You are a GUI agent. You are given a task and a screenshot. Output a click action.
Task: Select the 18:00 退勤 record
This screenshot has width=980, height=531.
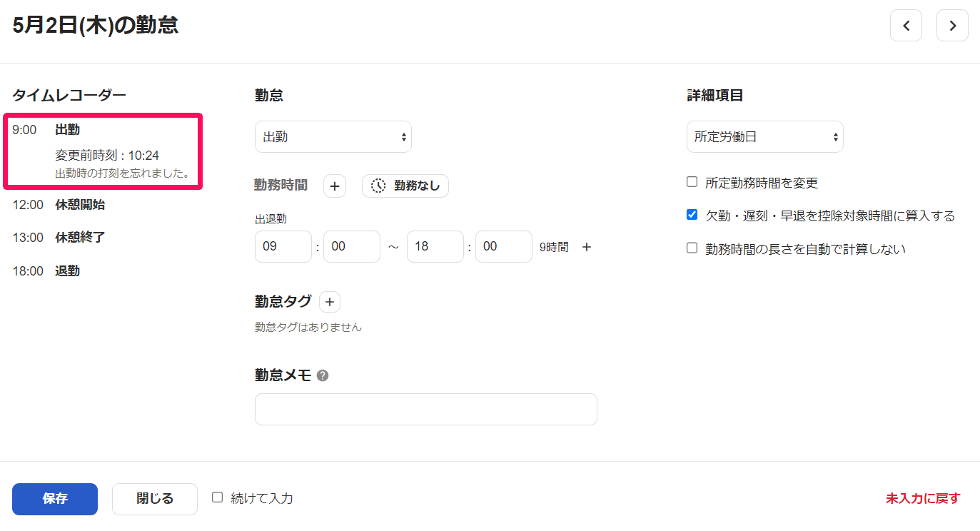click(x=46, y=271)
